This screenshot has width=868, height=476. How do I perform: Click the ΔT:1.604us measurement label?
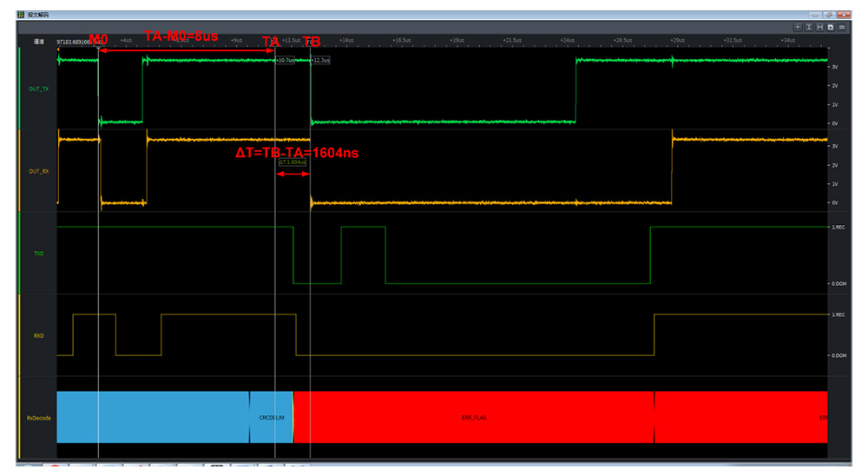pyautogui.click(x=293, y=162)
